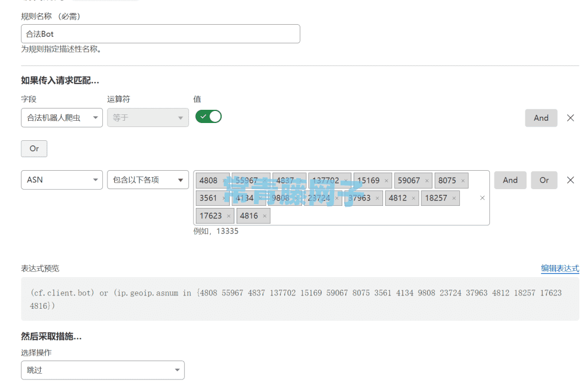588x384 pixels.
Task: Open the 编辑表达式 link
Action: pos(560,268)
